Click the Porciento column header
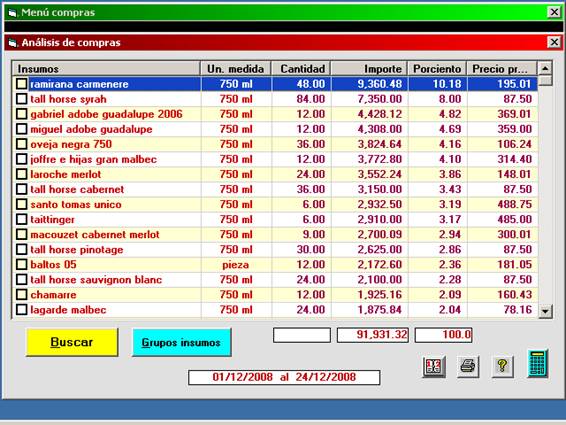The height and width of the screenshot is (425, 566). pos(437,69)
